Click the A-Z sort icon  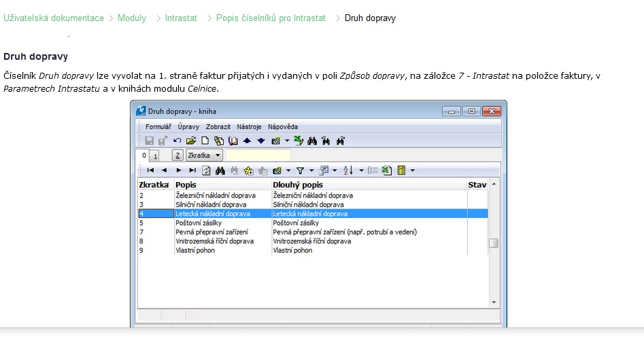pyautogui.click(x=348, y=171)
